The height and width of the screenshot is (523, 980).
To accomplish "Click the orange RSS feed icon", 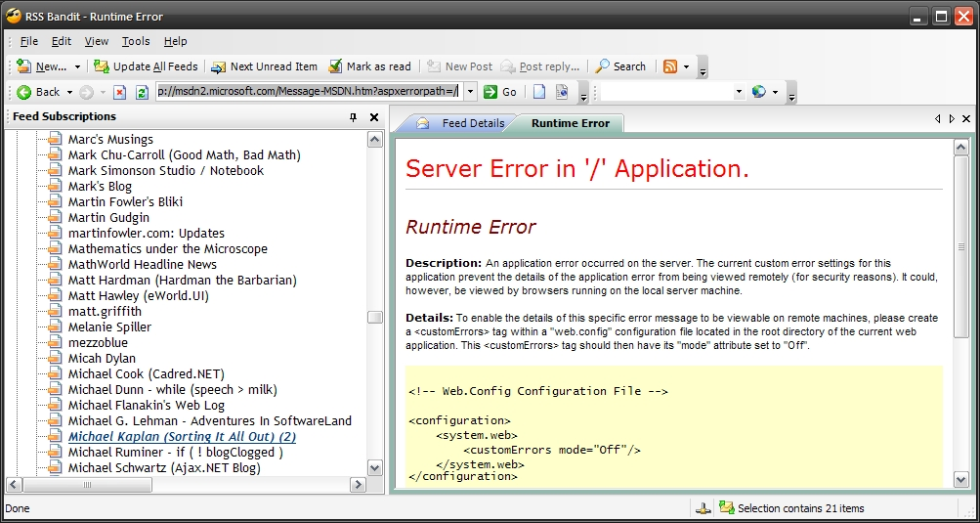I will point(670,66).
